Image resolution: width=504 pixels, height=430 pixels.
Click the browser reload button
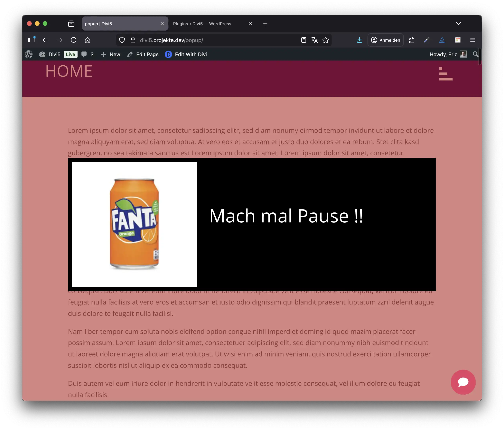73,40
